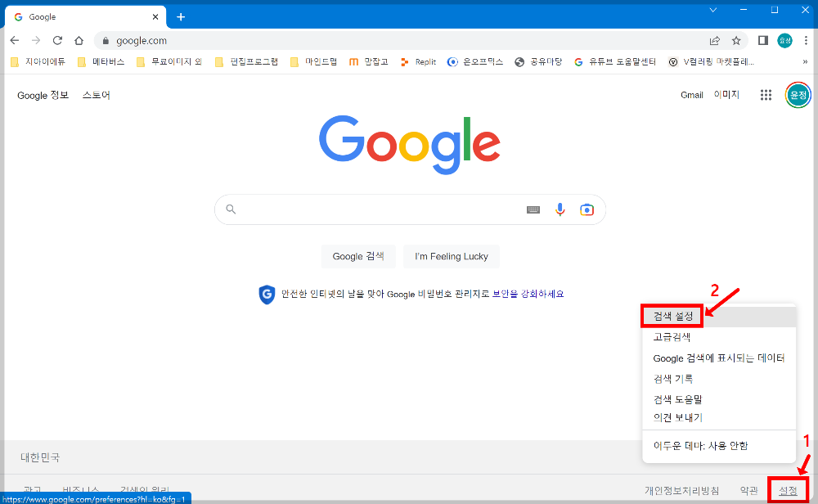Open the 약관 footer link
Image resolution: width=818 pixels, height=504 pixels.
click(748, 490)
